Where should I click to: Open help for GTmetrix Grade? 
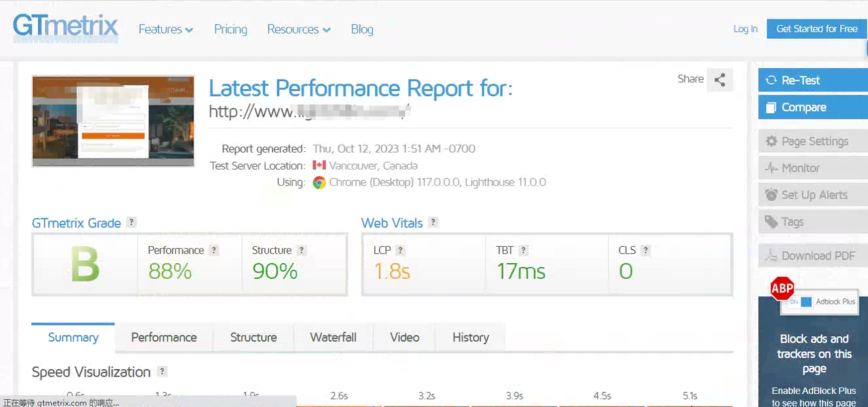pyautogui.click(x=131, y=222)
